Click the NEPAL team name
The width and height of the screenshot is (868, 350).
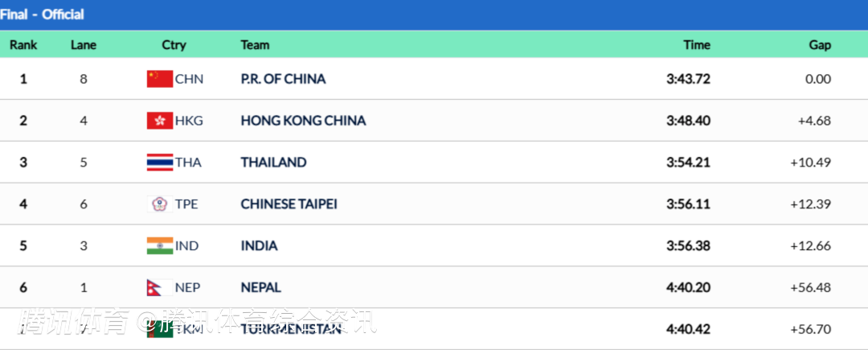click(x=260, y=288)
